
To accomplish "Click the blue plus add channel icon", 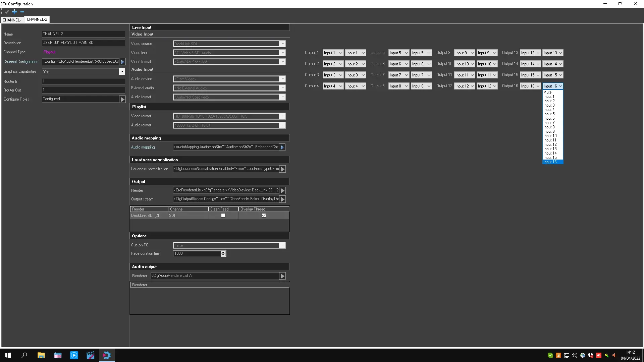I will (14, 11).
